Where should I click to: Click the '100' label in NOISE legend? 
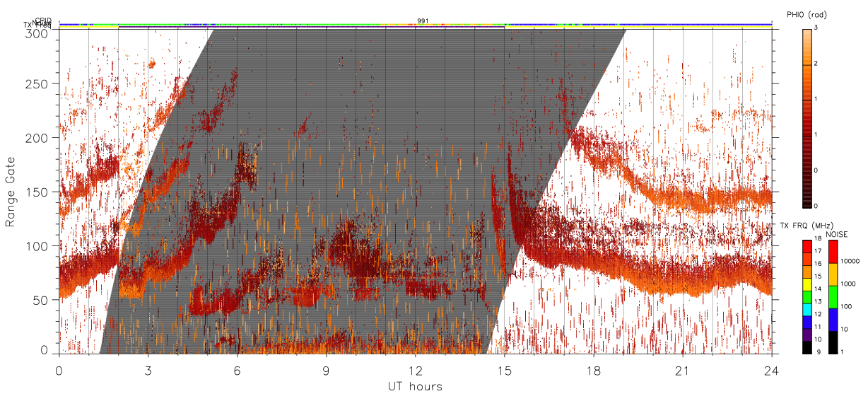tap(846, 307)
